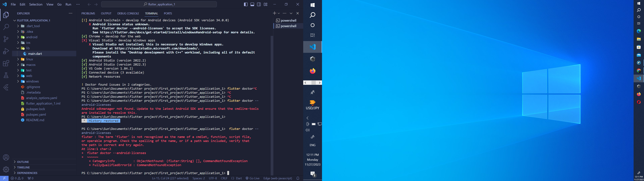Screen dimensions: 644x181
Task: Switch to the PORTS tab
Action: click(x=168, y=14)
